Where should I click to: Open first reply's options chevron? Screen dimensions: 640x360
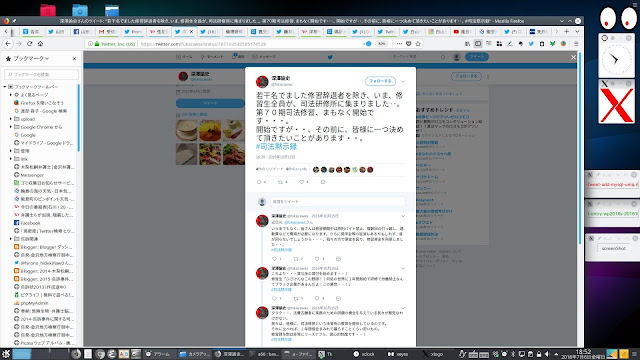pos(403,216)
